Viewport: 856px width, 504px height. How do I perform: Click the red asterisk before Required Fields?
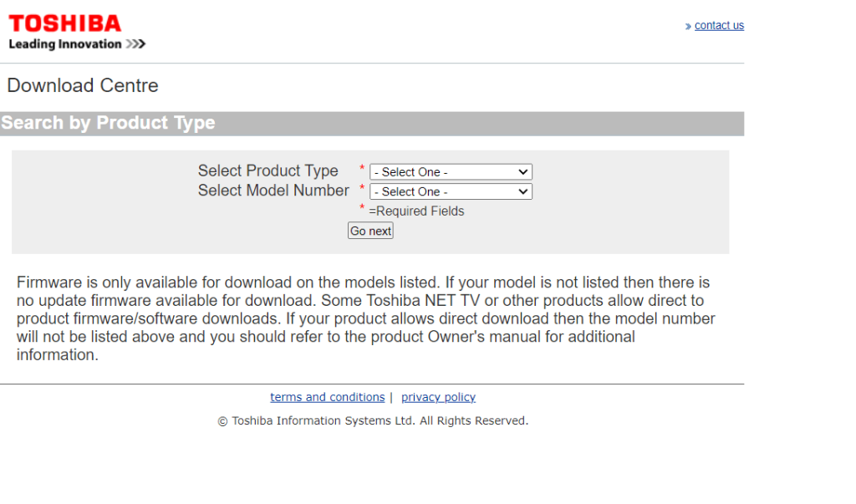(x=362, y=208)
